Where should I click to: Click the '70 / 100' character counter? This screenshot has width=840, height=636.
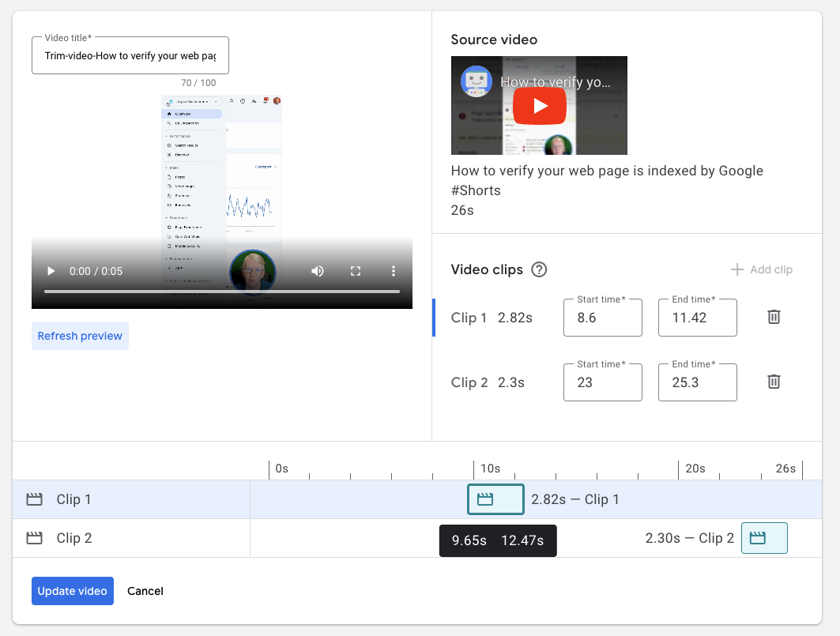tap(198, 83)
